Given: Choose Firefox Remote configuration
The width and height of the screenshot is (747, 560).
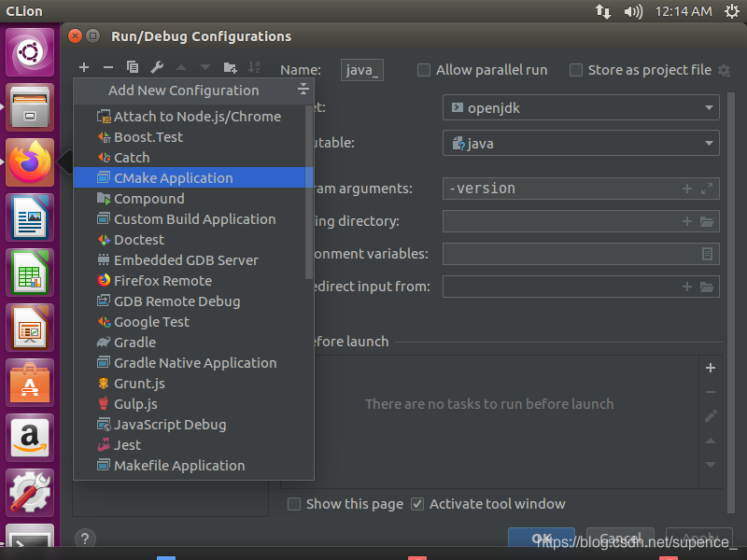Looking at the screenshot, I should [x=193, y=281].
